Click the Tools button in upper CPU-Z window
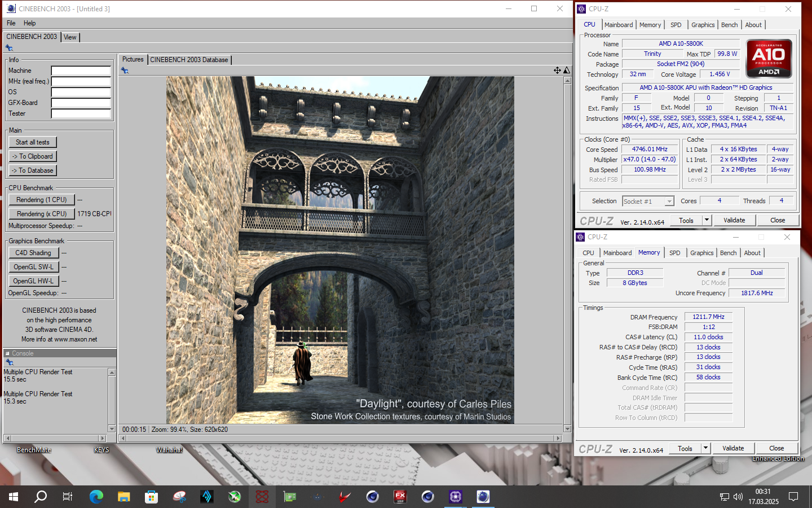 (x=686, y=220)
